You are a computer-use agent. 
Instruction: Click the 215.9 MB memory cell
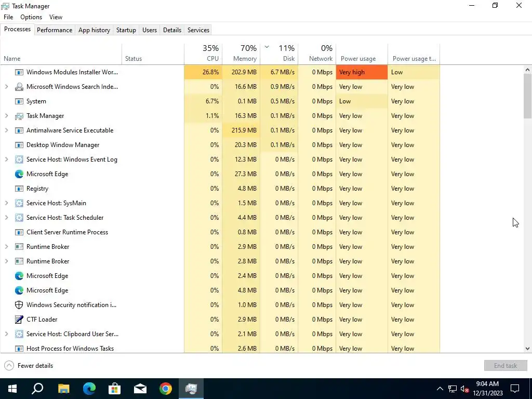[241, 130]
